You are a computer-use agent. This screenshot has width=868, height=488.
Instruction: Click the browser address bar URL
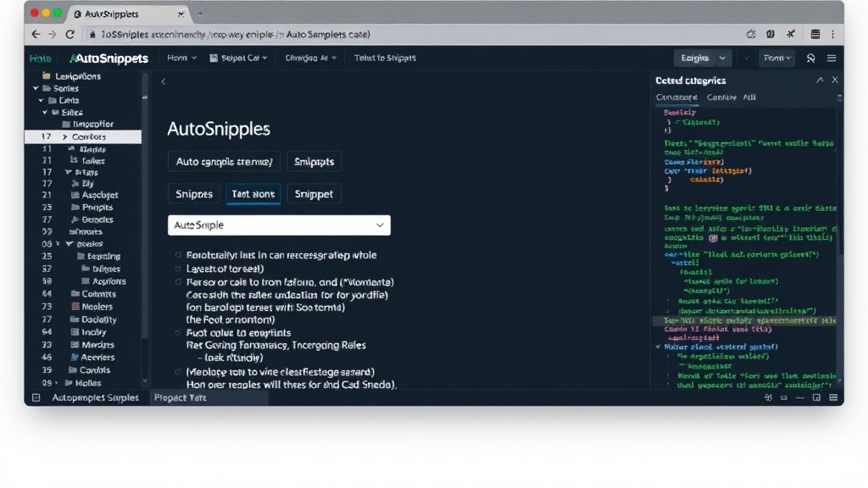coord(236,34)
